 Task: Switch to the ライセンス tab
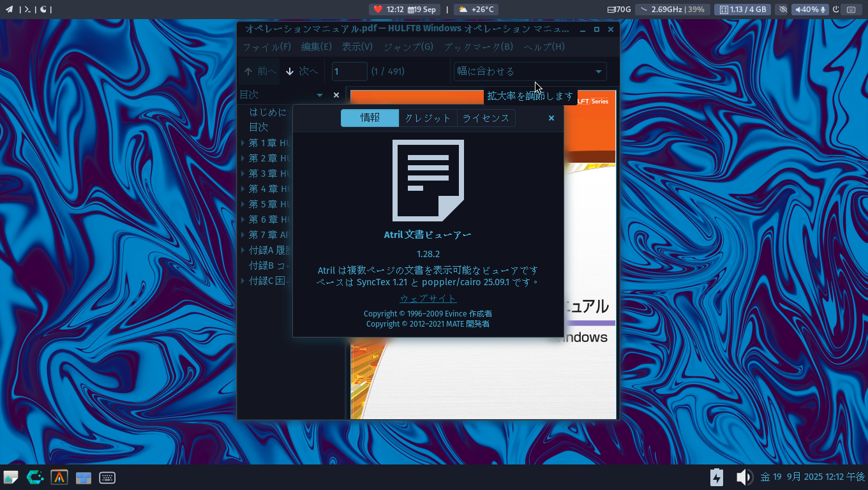[x=486, y=118]
